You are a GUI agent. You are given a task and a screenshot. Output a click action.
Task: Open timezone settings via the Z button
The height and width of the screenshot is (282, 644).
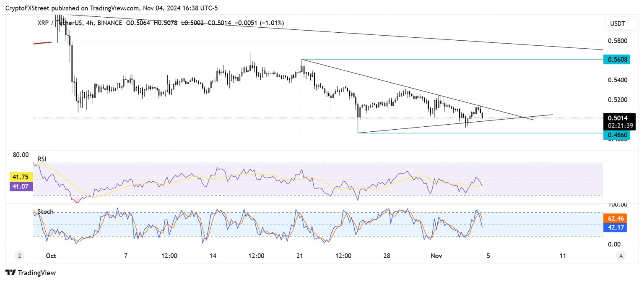tap(19, 255)
